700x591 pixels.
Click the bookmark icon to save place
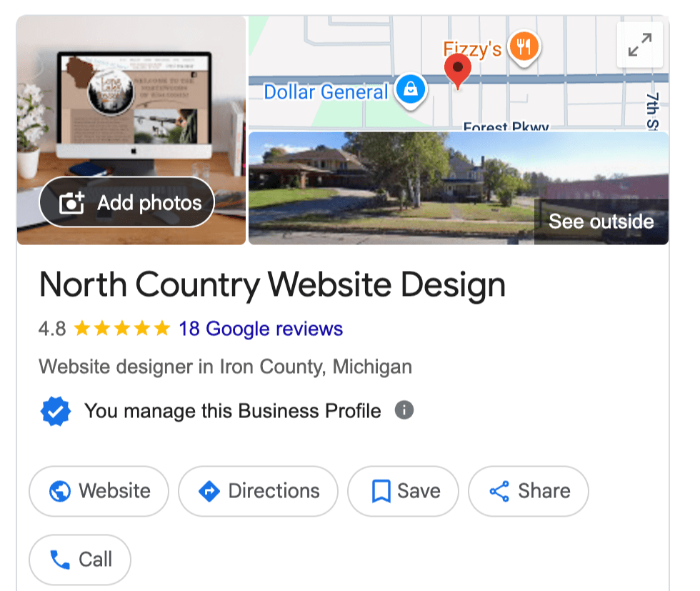coord(381,491)
